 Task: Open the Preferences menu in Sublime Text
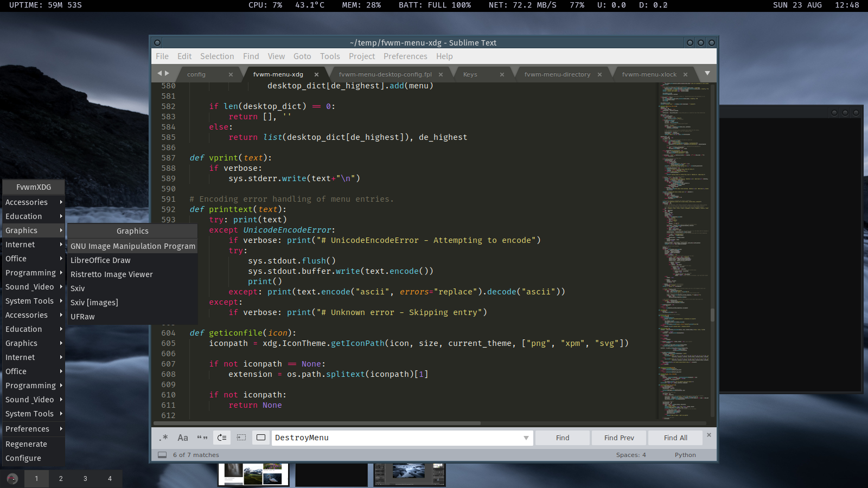405,56
